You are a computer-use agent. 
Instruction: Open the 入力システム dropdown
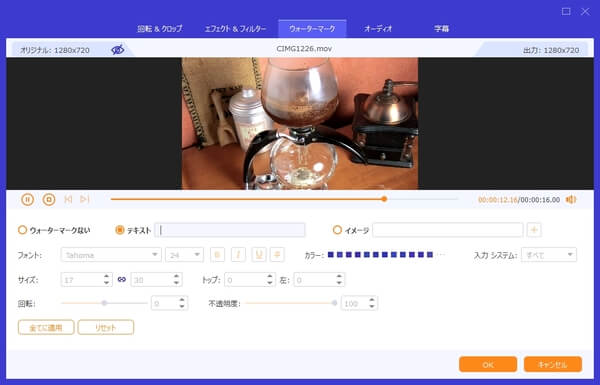coord(549,255)
